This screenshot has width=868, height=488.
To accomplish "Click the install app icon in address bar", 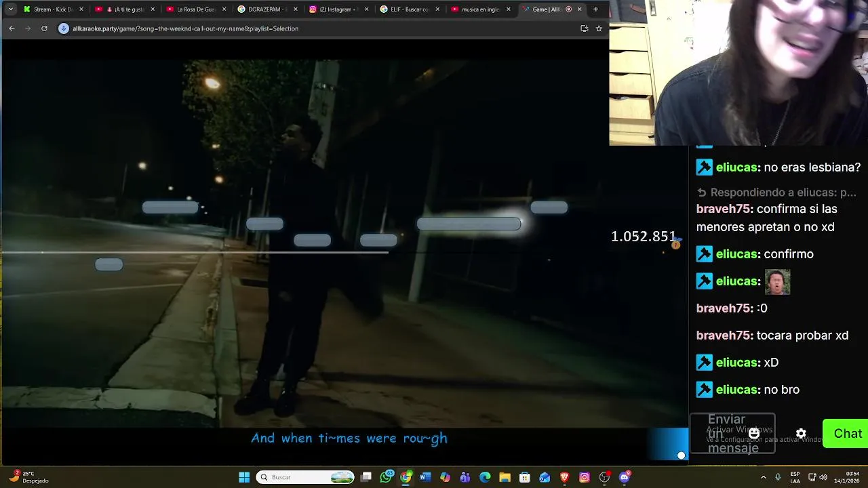I will 584,28.
